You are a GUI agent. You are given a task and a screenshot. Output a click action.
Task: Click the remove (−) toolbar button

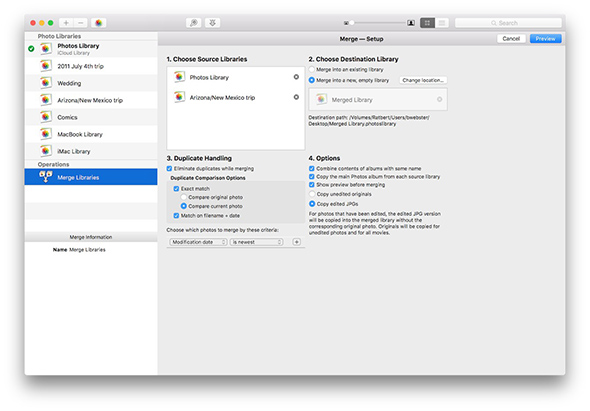(x=81, y=23)
